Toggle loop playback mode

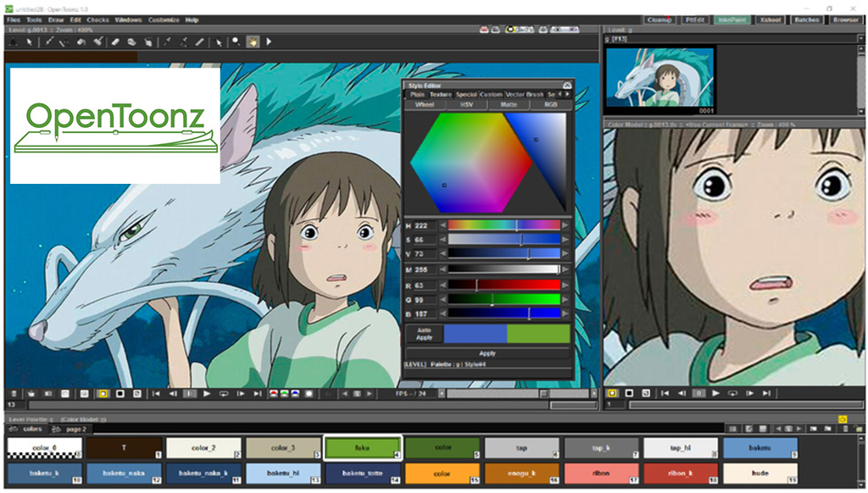(x=223, y=393)
